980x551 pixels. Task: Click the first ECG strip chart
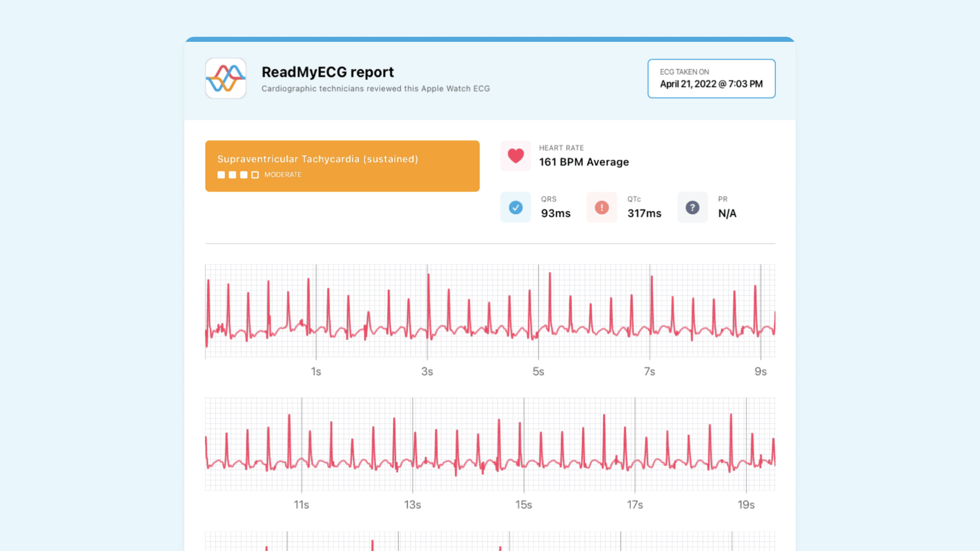(490, 311)
